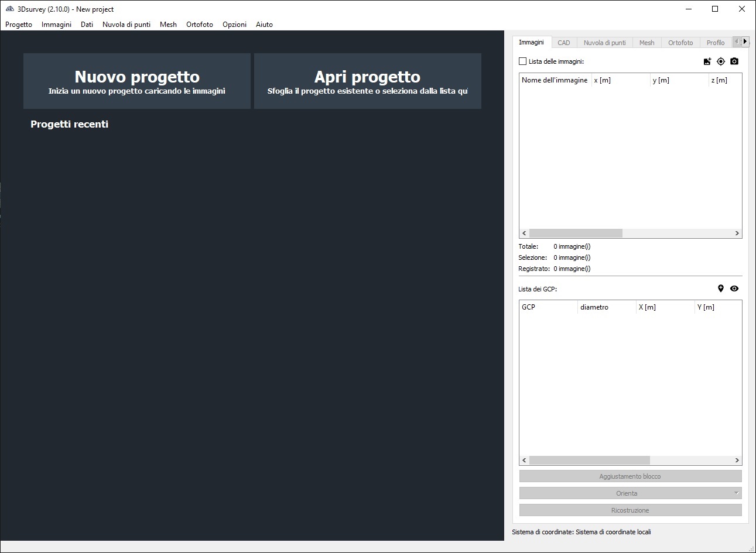Viewport: 756px width, 553px height.
Task: Switch to the Immagini tab
Action: pyautogui.click(x=531, y=42)
